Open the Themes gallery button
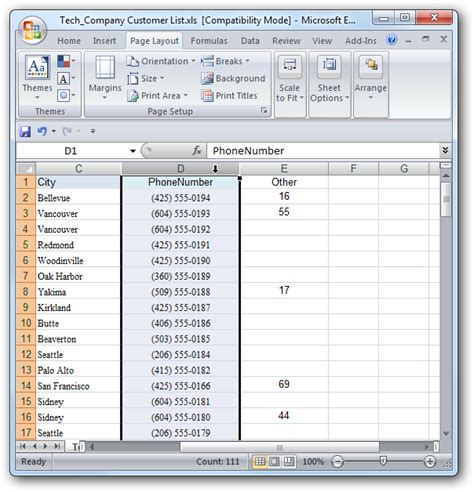The image size is (474, 492). (37, 77)
